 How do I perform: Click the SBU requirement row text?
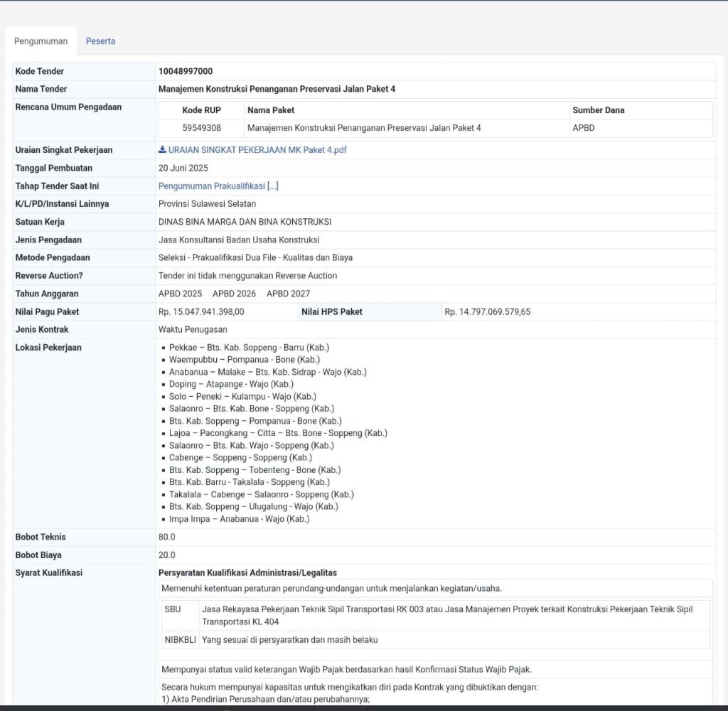(x=446, y=615)
